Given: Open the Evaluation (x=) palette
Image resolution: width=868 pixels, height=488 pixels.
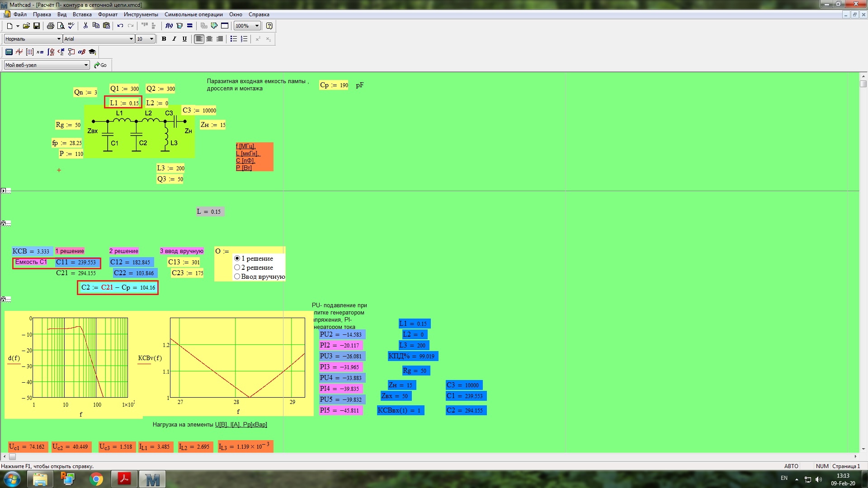Looking at the screenshot, I should 40,52.
